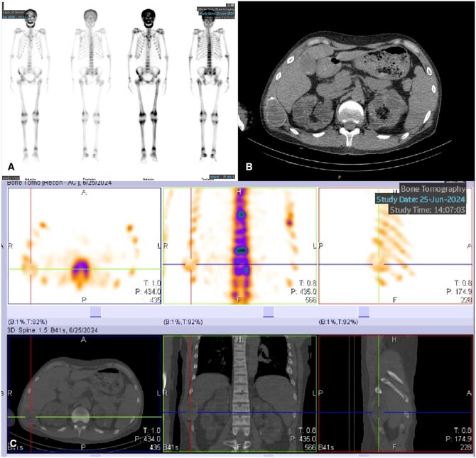
Task: Click the '3D Spine 1.5 B41s, 6/25/2024' series title
Action: [52, 330]
